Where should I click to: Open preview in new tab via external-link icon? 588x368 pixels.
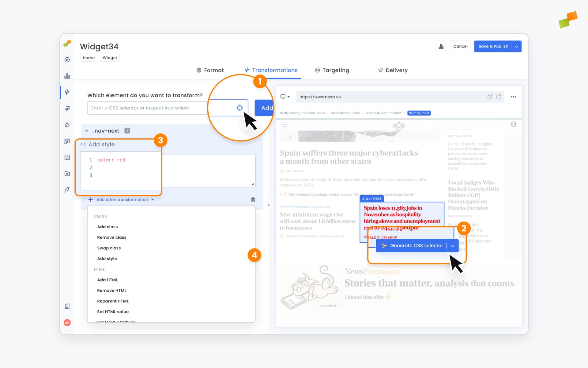coord(489,97)
